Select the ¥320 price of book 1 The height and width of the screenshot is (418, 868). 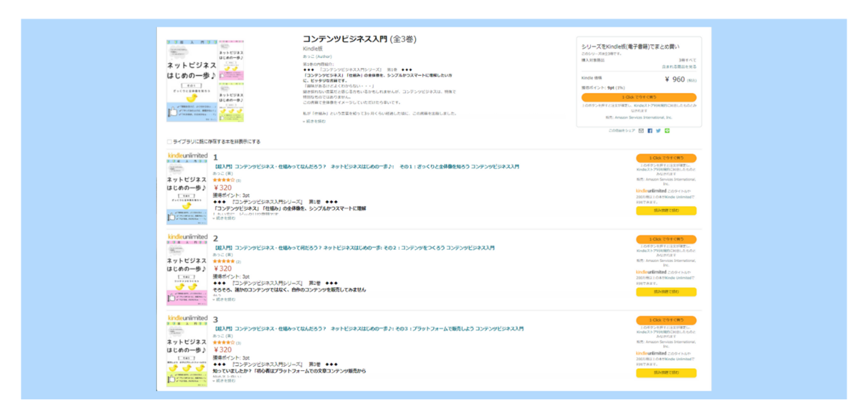(x=223, y=187)
